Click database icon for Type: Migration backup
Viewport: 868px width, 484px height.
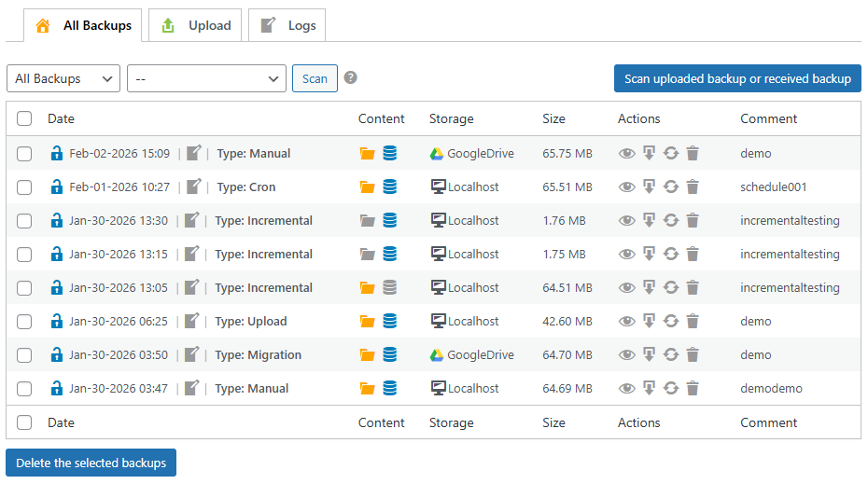pyautogui.click(x=390, y=354)
